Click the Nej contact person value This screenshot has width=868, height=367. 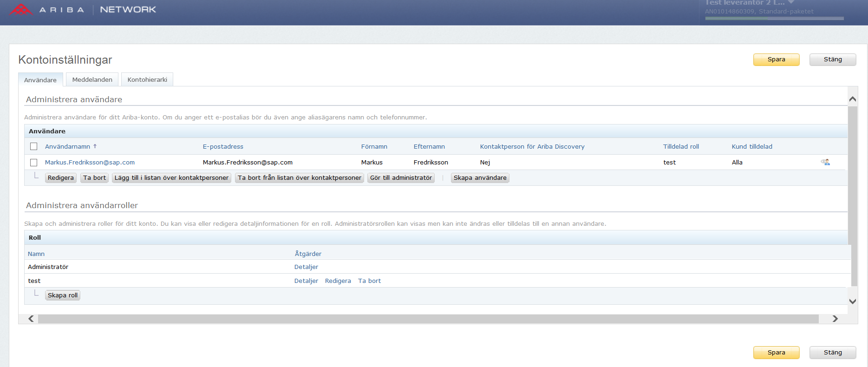tap(485, 163)
